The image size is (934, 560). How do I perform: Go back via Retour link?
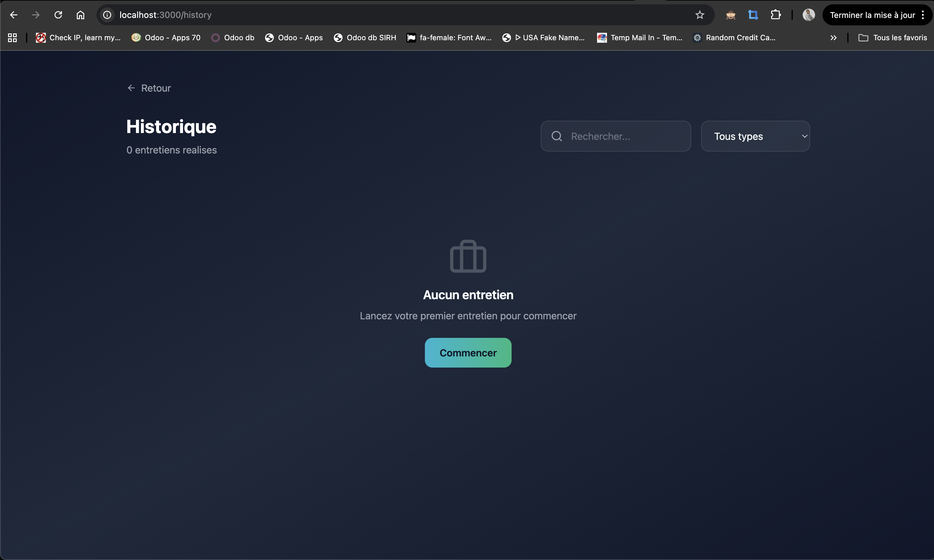[149, 88]
